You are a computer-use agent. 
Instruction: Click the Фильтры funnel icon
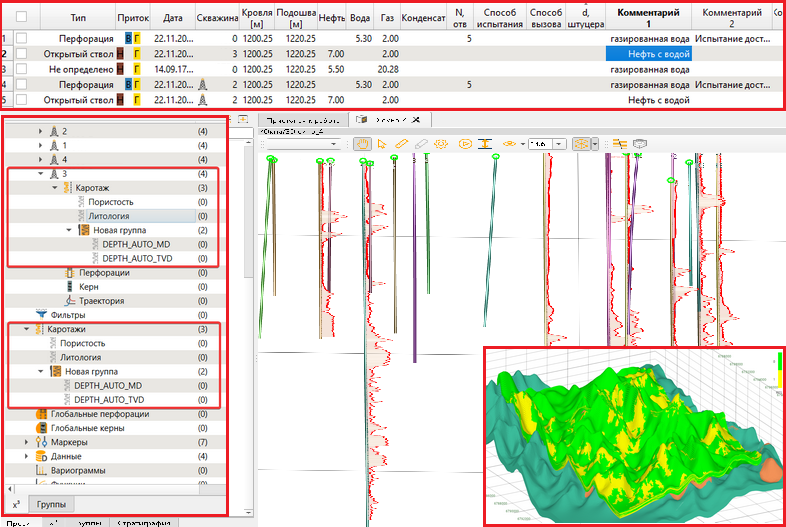(41, 315)
